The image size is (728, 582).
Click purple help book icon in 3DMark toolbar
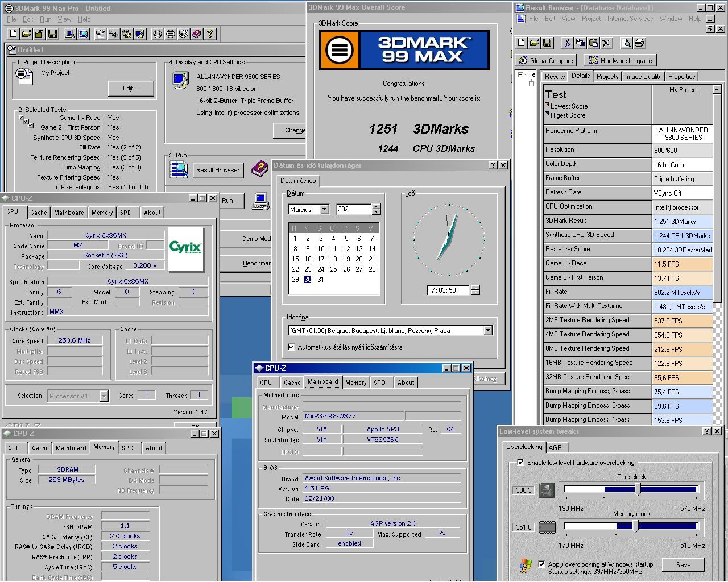pyautogui.click(x=197, y=34)
